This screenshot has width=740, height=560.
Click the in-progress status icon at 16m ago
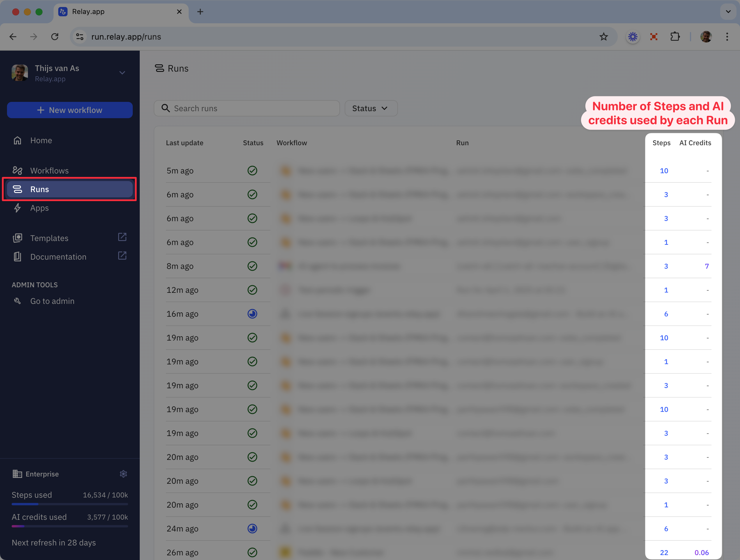[x=252, y=314]
